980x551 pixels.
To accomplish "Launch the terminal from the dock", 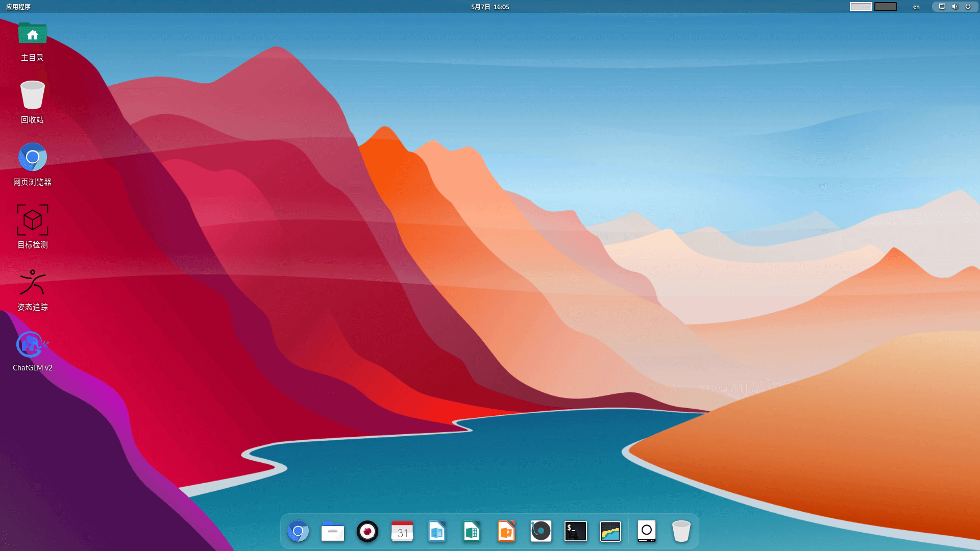I will [x=576, y=531].
